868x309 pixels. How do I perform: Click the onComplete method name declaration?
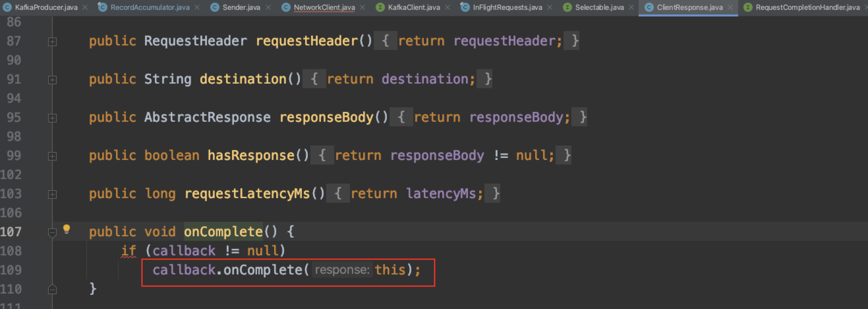(223, 232)
